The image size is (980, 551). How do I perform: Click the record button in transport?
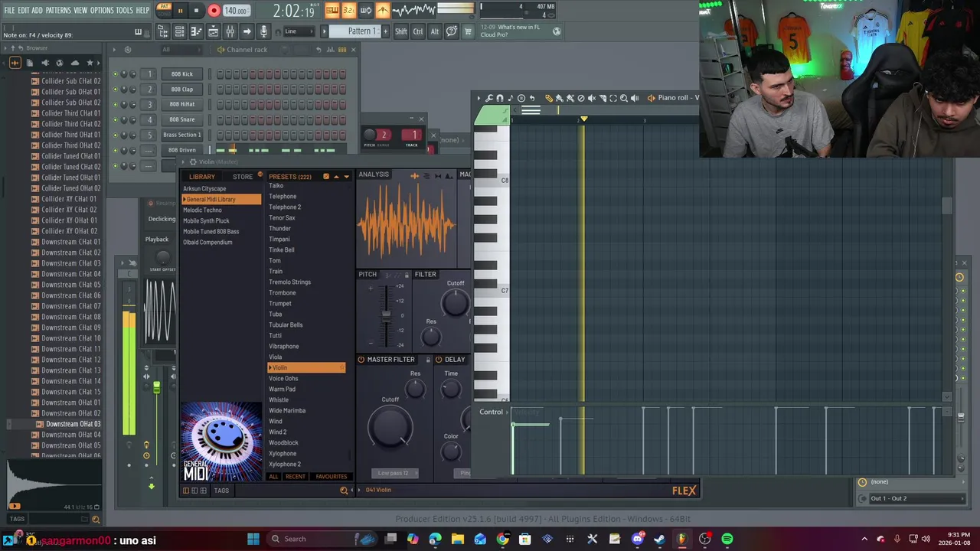(214, 11)
